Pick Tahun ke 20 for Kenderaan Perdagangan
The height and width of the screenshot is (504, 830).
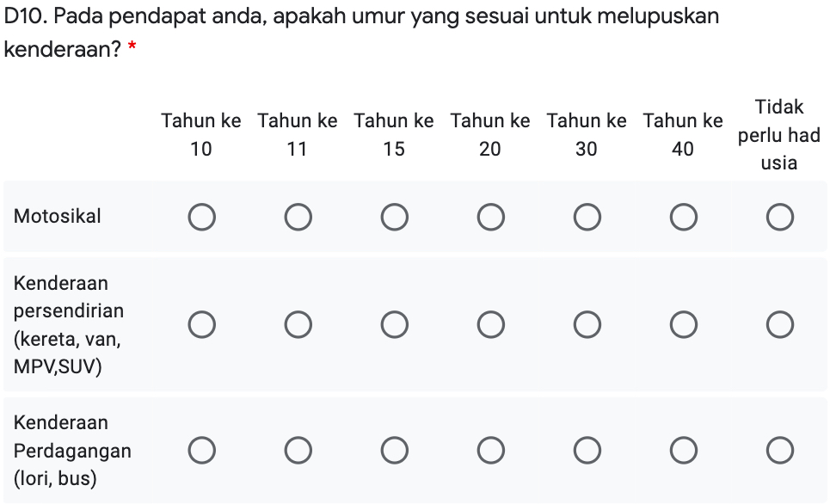[490, 450]
